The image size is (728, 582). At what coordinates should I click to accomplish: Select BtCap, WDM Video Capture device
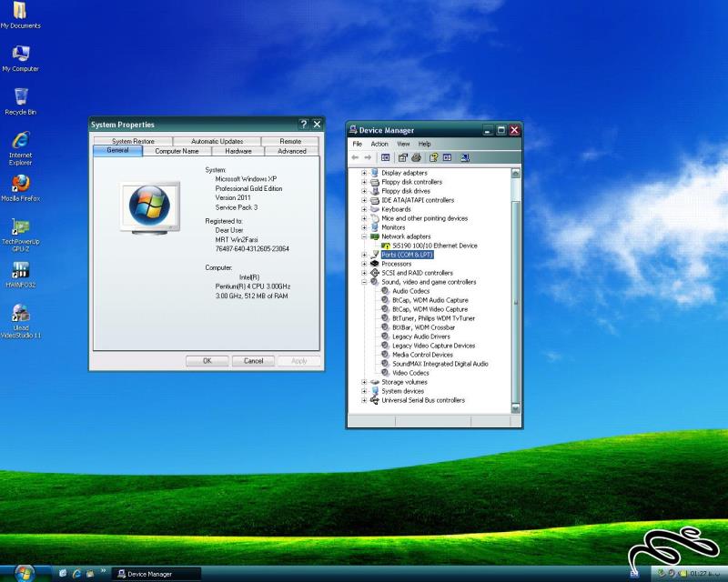[430, 309]
